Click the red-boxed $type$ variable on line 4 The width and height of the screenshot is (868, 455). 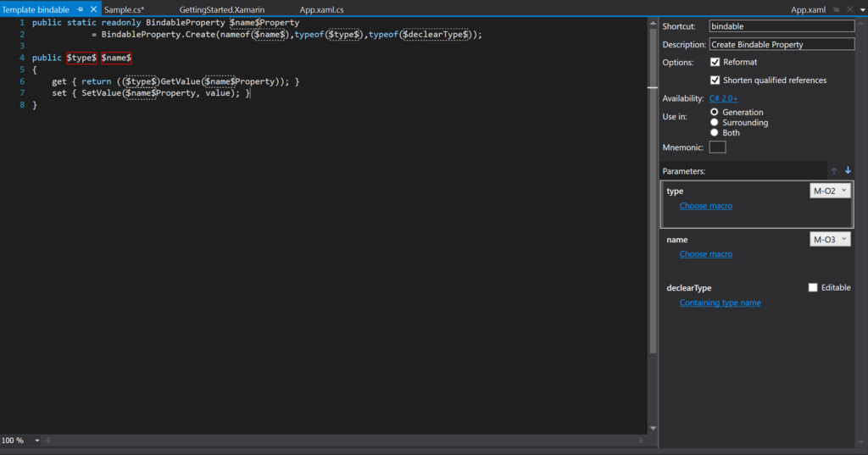click(x=81, y=58)
